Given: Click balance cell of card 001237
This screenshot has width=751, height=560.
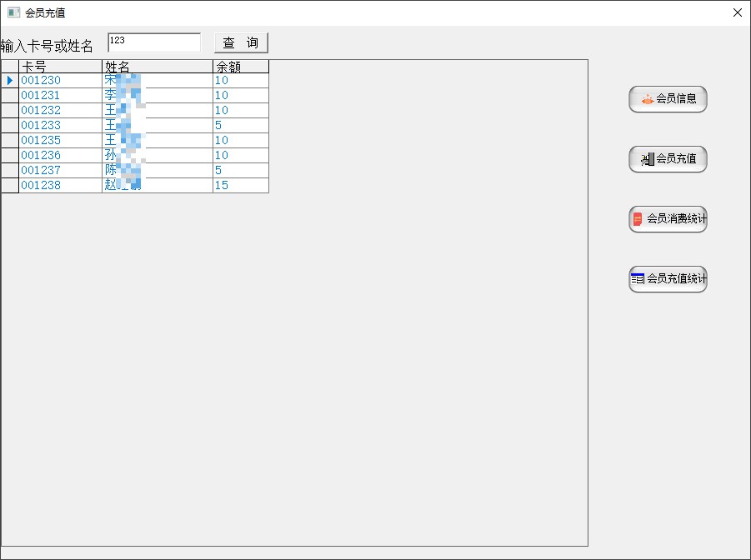Looking at the screenshot, I should coord(241,171).
